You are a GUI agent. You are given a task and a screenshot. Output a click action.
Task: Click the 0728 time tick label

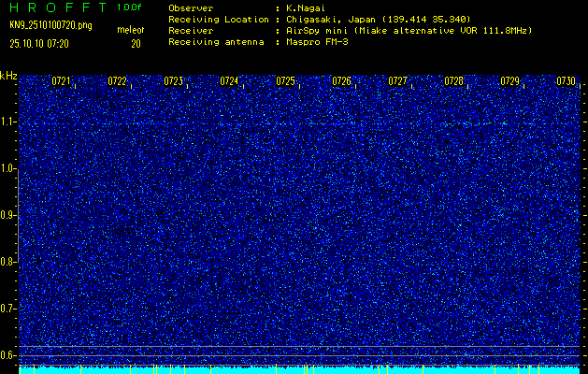(453, 82)
